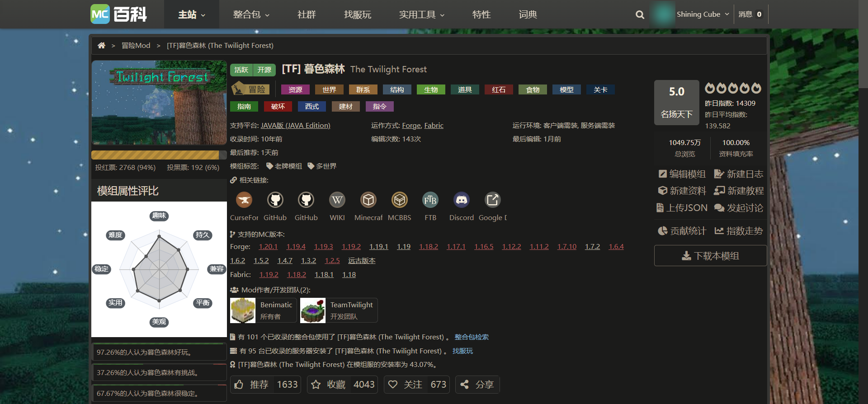Click the 推荐 thumbs-up button
Image resolution: width=868 pixels, height=404 pixels.
265,385
